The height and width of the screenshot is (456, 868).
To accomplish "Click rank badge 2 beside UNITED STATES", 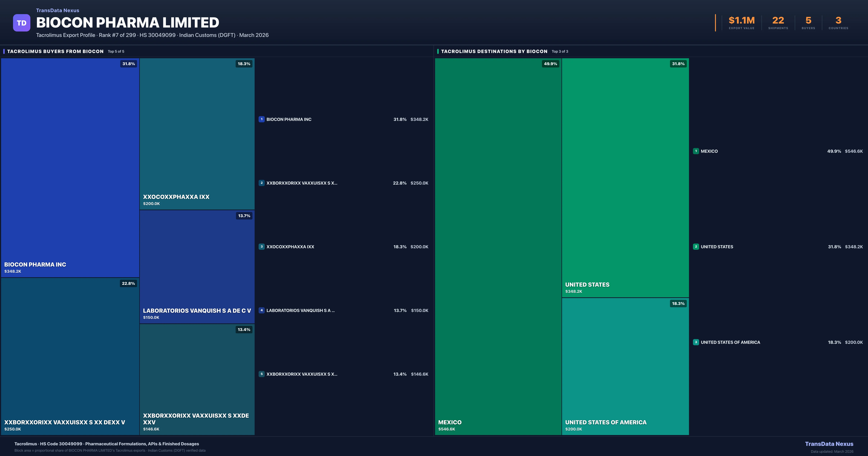I will [696, 247].
